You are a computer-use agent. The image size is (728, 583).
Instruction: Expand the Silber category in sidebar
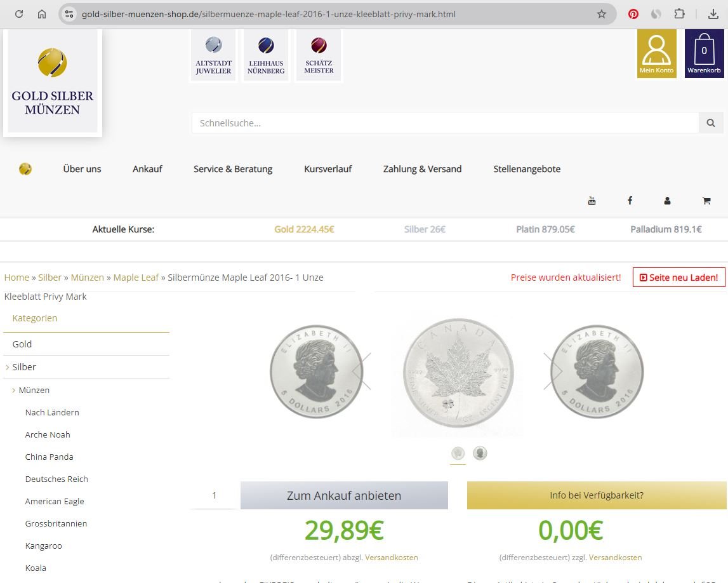tap(24, 367)
